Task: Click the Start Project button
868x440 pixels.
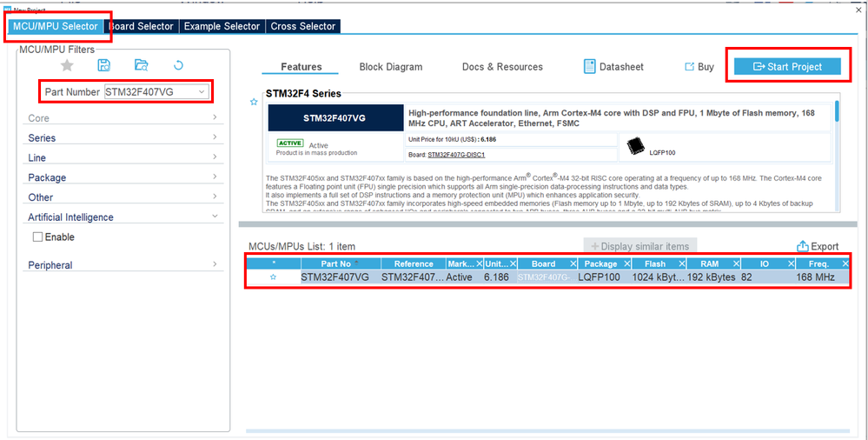Action: (788, 66)
